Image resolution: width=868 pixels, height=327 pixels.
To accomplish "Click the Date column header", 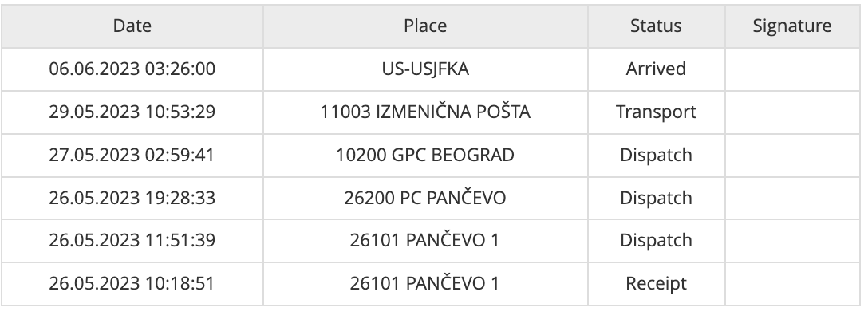I will (x=132, y=26).
